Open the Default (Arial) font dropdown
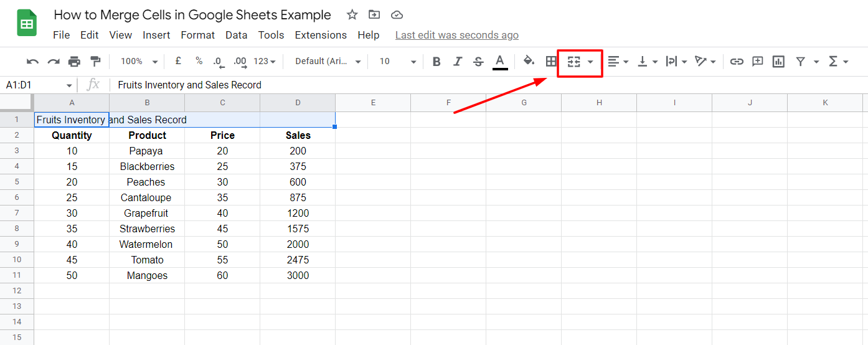Viewport: 868px width, 345px height. [x=328, y=62]
